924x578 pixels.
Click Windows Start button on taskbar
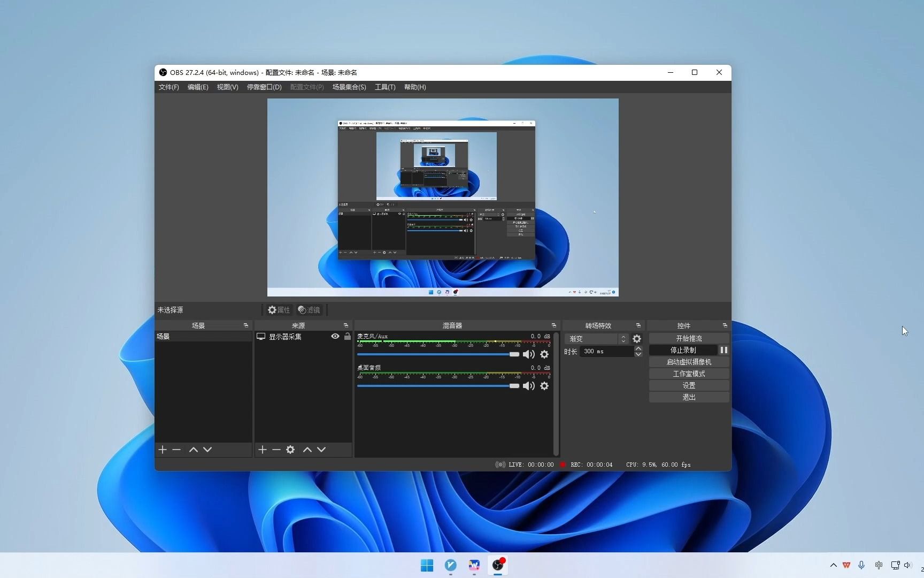click(427, 565)
